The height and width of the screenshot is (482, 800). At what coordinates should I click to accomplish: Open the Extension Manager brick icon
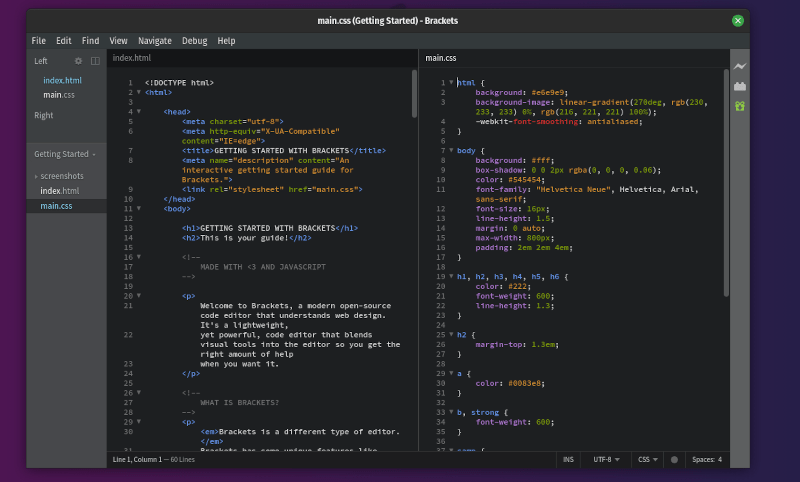click(x=740, y=86)
